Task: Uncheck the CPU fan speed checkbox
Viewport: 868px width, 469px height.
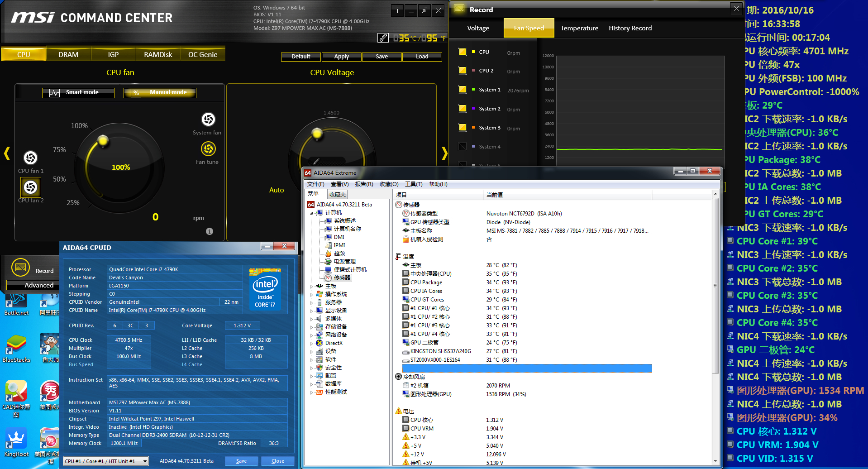Action: tap(462, 52)
